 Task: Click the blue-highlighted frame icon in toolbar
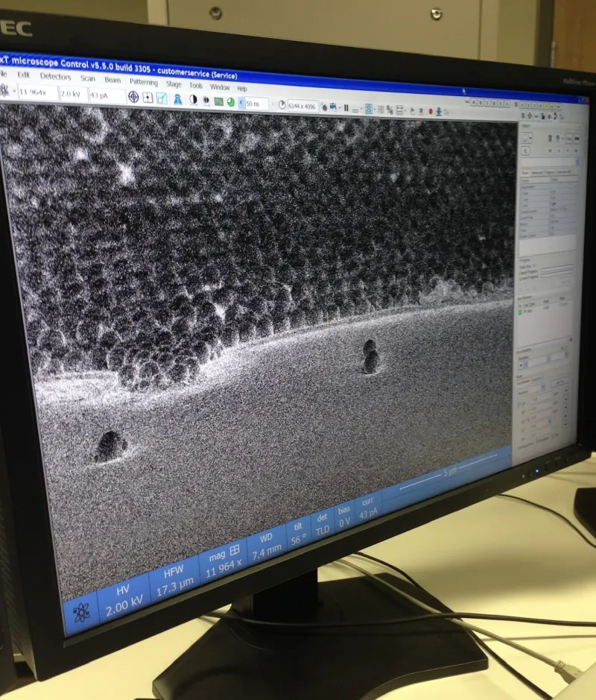369,109
